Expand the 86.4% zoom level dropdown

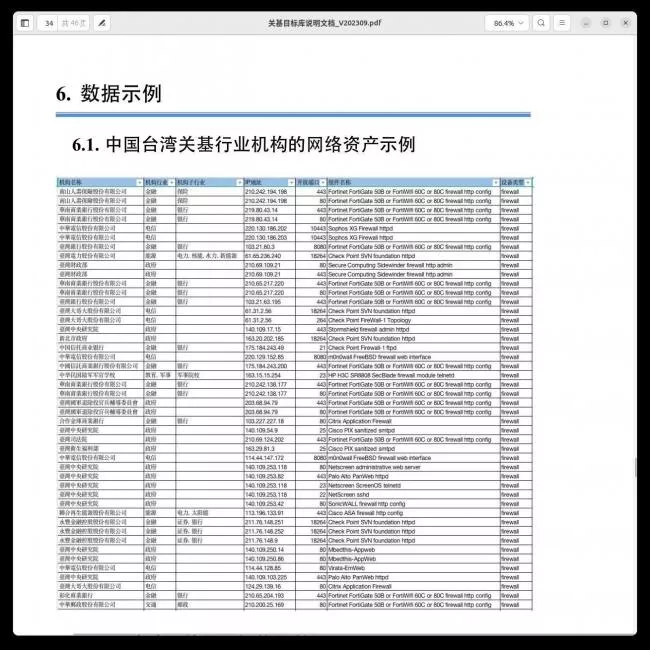508,22
